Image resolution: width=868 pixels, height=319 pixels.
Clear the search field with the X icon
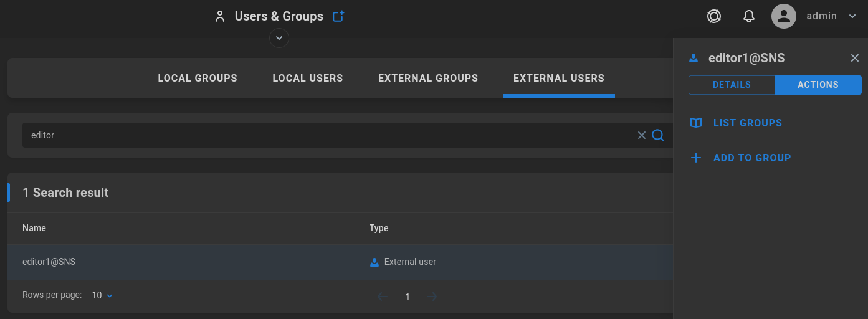tap(642, 135)
